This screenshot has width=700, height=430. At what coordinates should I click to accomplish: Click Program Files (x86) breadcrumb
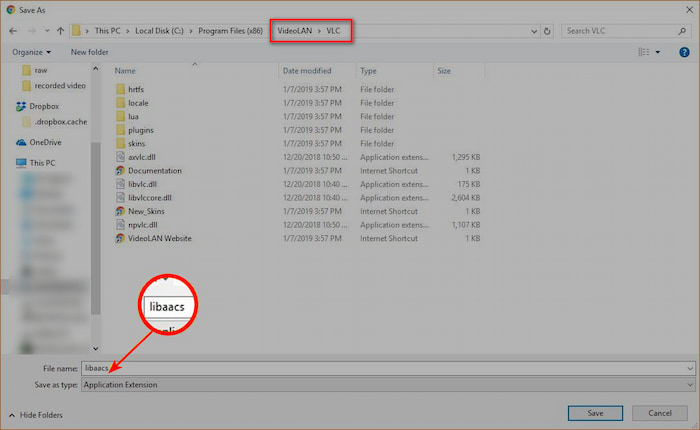(230, 31)
